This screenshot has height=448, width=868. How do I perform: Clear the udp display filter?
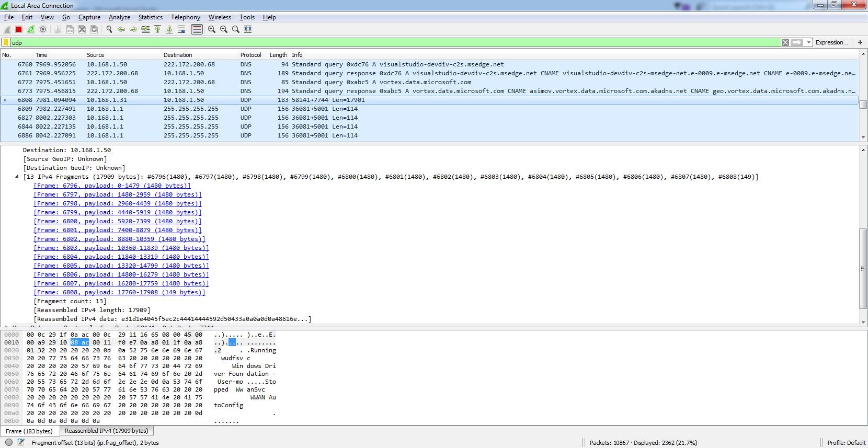(785, 43)
